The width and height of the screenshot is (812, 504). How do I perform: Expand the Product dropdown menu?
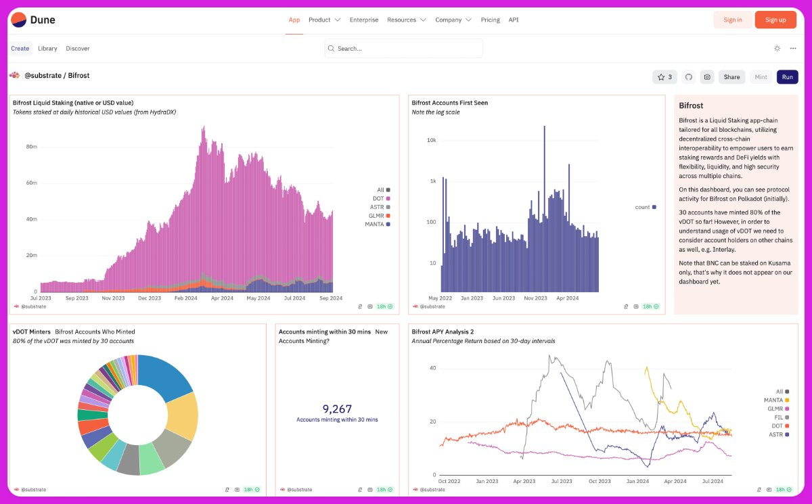[324, 20]
